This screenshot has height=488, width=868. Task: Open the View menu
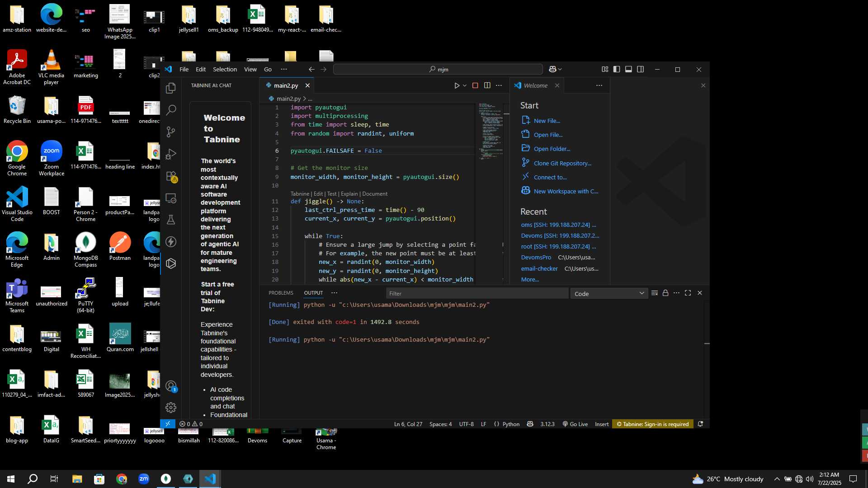point(250,69)
